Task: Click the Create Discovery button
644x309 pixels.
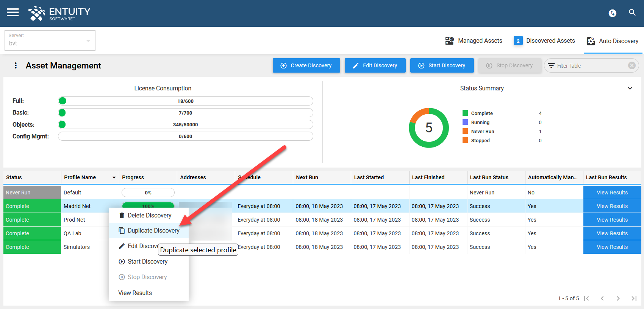Action: coord(306,65)
